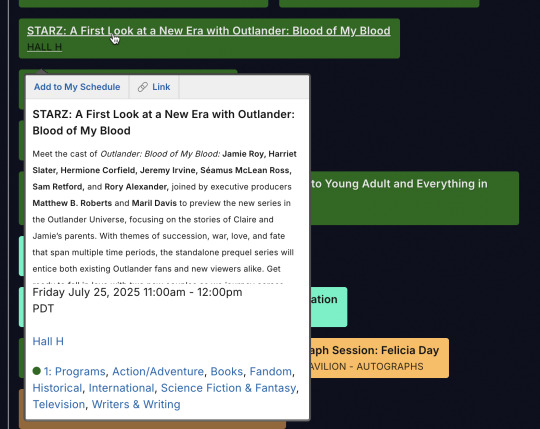The height and width of the screenshot is (429, 540).
Task: Click the green dot before 1: Programs
Action: pyautogui.click(x=37, y=371)
